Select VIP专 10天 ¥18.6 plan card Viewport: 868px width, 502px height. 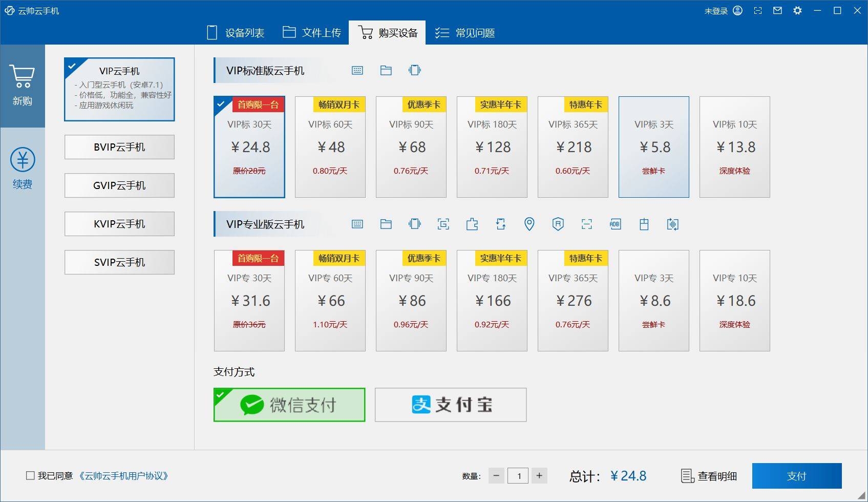(735, 301)
